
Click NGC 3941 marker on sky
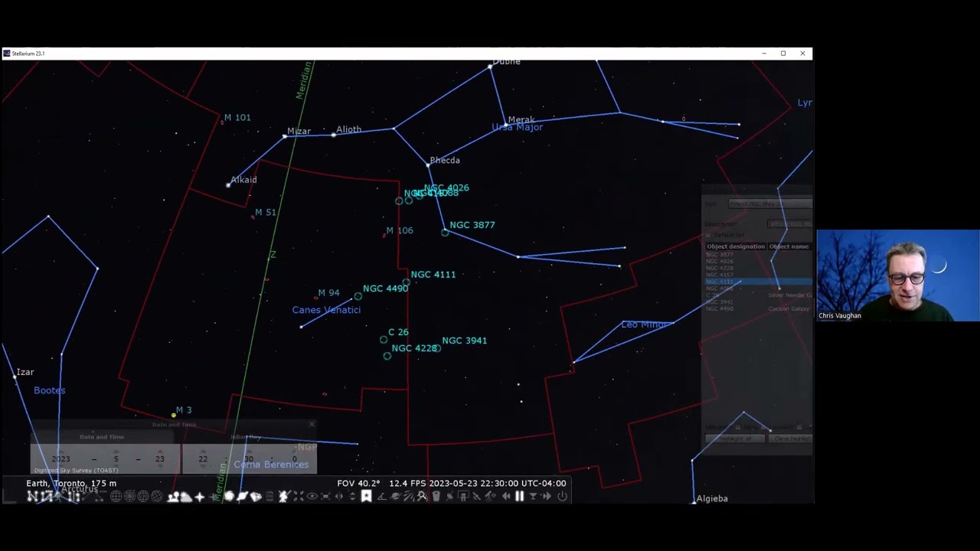point(436,348)
